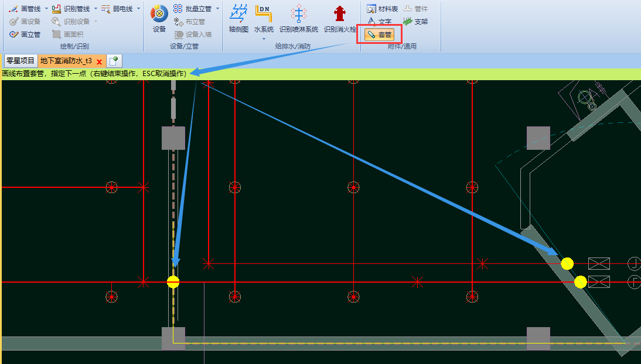Toggle the highlighted 套管 sleeve button

coord(379,35)
